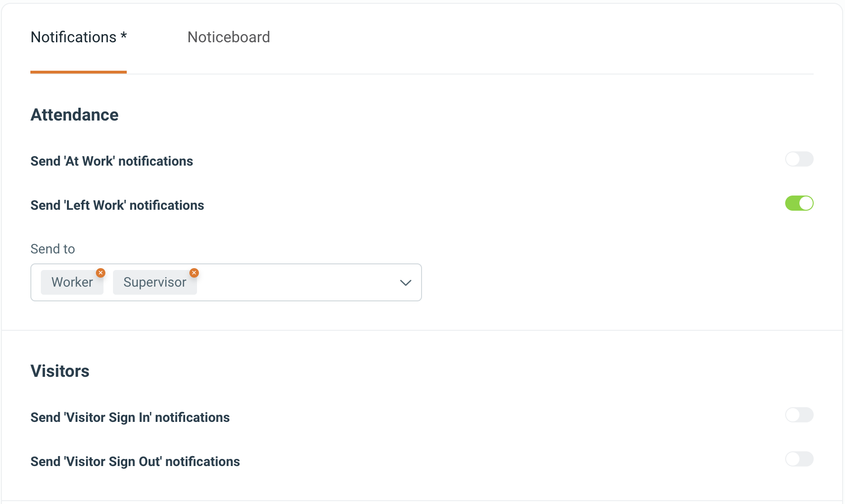Open the Send to recipients field

[x=226, y=282]
